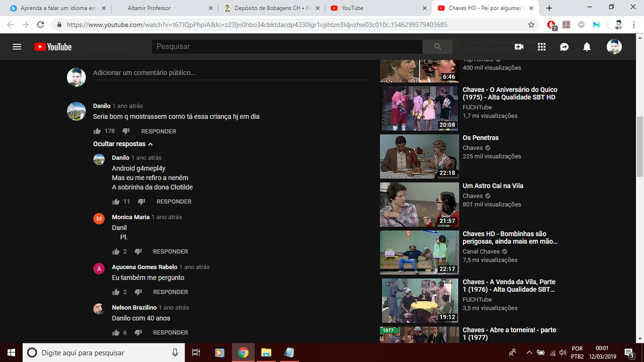Go to the YouTube home logo
The image size is (644, 362).
(53, 47)
